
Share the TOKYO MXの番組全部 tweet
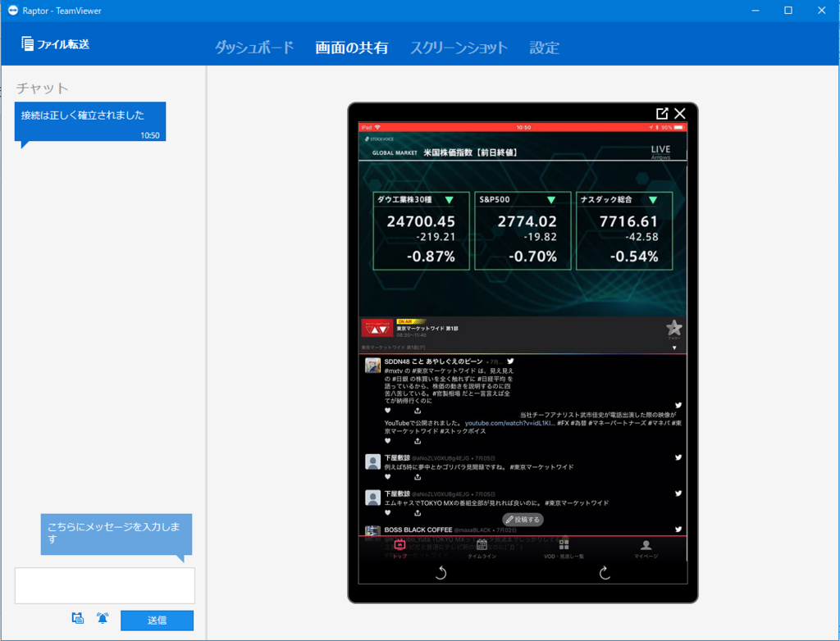click(418, 513)
